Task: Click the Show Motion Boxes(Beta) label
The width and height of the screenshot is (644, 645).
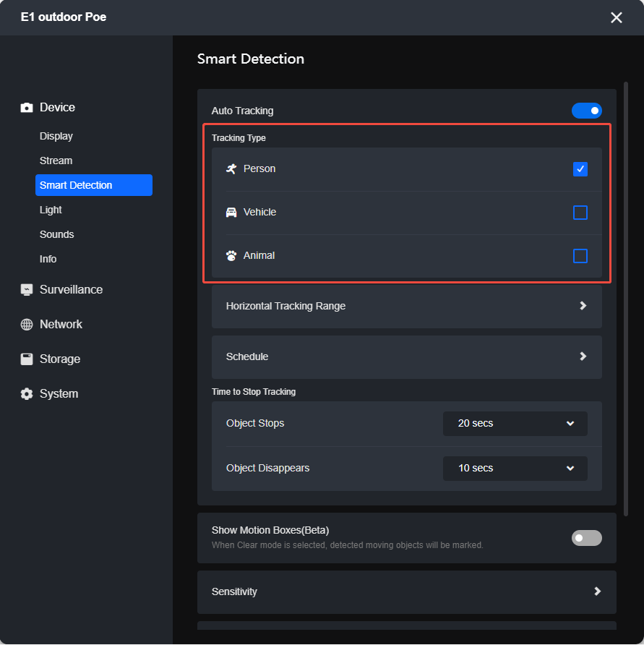Action: 270,530
